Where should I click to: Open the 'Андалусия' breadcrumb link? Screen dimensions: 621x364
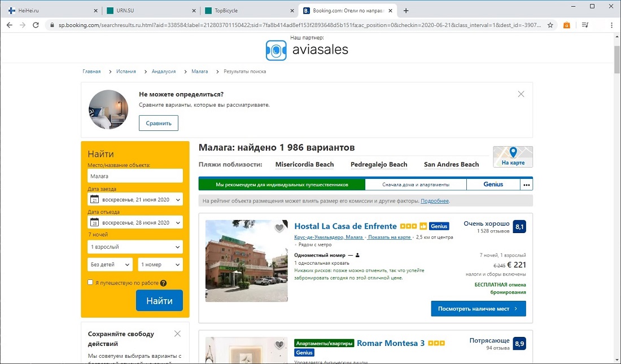pyautogui.click(x=164, y=72)
